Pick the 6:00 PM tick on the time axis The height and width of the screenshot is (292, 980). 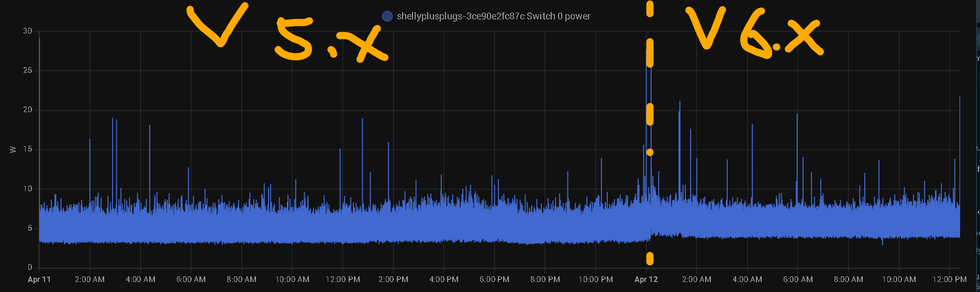coord(494,279)
